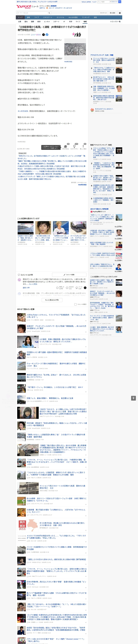
Task: Dismiss the 社員旅行 recommended card with x
Action: click(33, 244)
